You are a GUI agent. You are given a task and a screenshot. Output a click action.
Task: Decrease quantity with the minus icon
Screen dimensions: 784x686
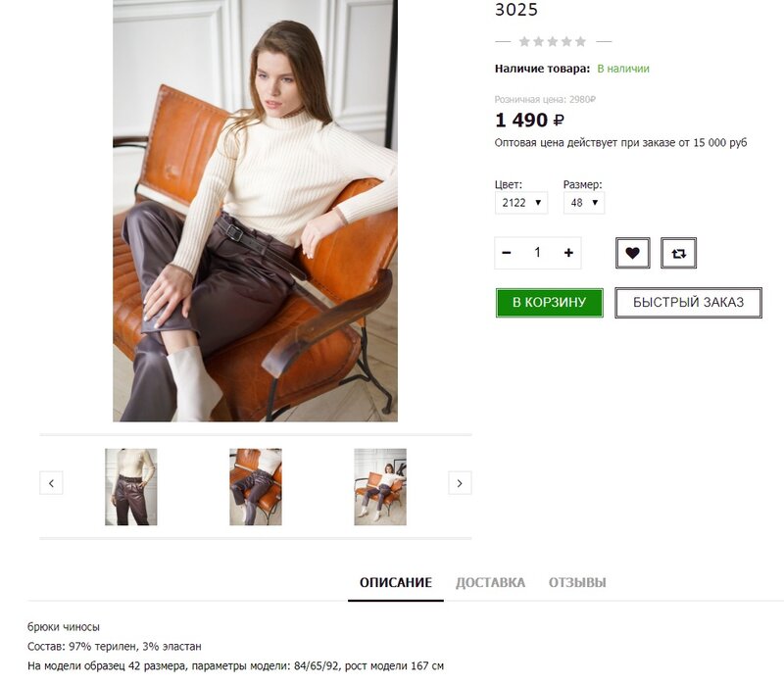507,253
